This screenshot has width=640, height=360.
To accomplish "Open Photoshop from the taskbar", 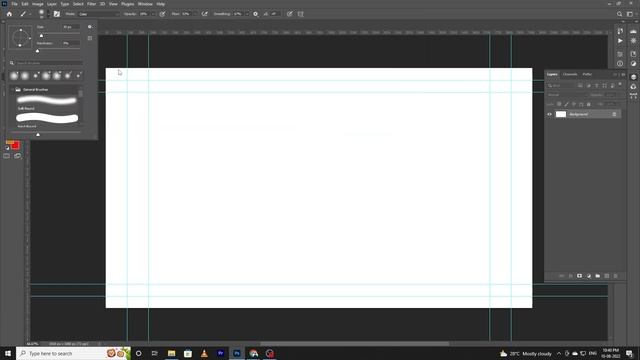I will (x=237, y=353).
